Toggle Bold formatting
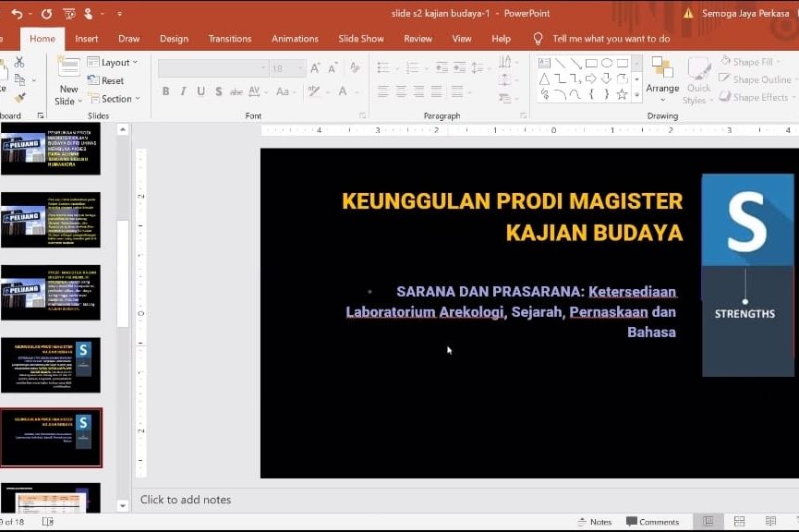 point(166,91)
